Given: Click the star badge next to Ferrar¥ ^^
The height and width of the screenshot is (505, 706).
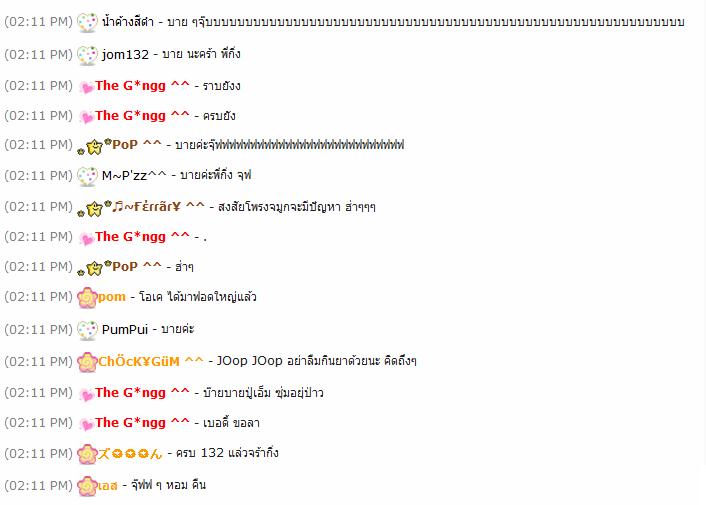Looking at the screenshot, I should tap(94, 209).
